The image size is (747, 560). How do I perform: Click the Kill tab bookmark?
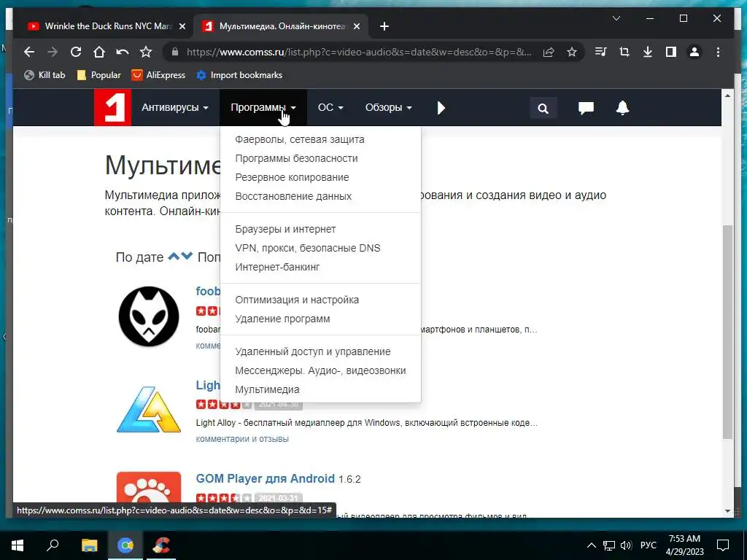tap(44, 75)
